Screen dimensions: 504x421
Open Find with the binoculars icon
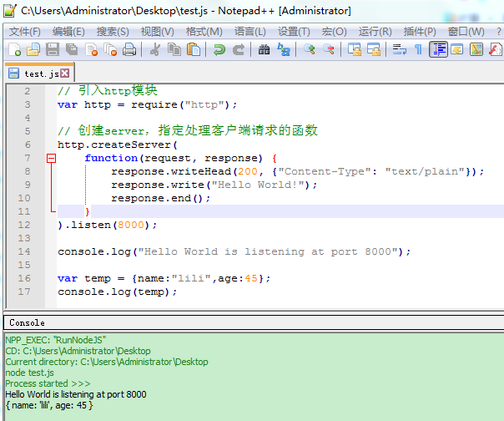tap(264, 49)
